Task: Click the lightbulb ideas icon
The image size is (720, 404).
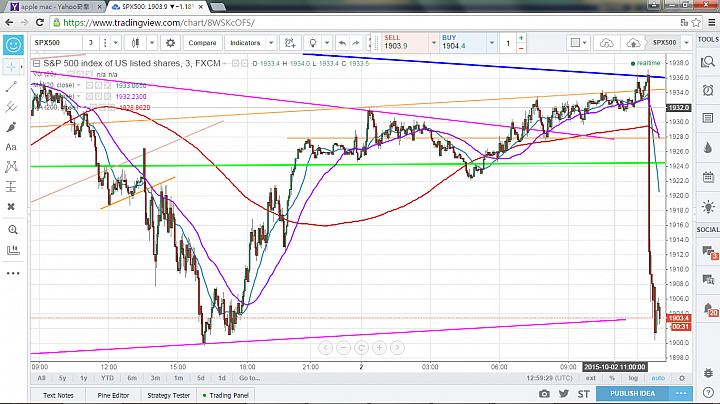Action: (x=313, y=43)
